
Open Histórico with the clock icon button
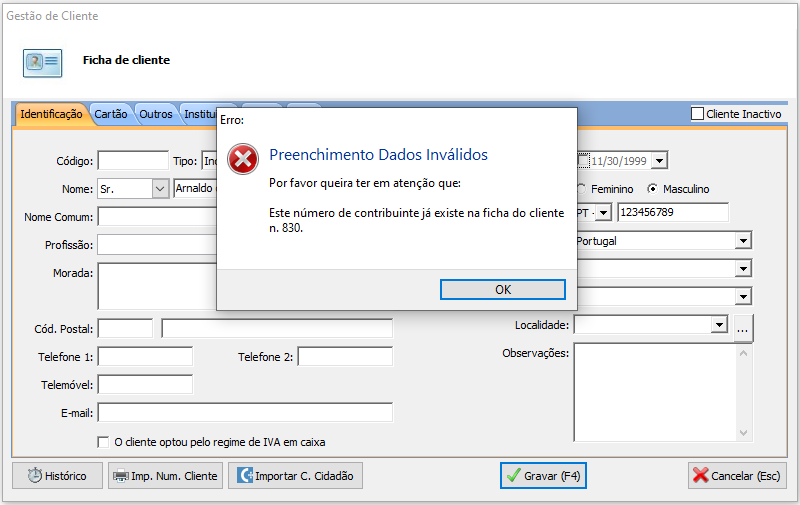click(x=57, y=476)
